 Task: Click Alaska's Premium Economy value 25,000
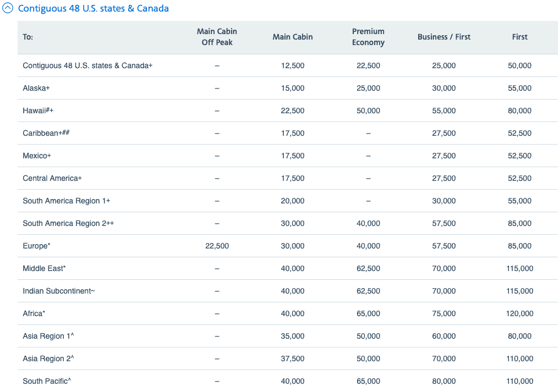[x=368, y=88]
